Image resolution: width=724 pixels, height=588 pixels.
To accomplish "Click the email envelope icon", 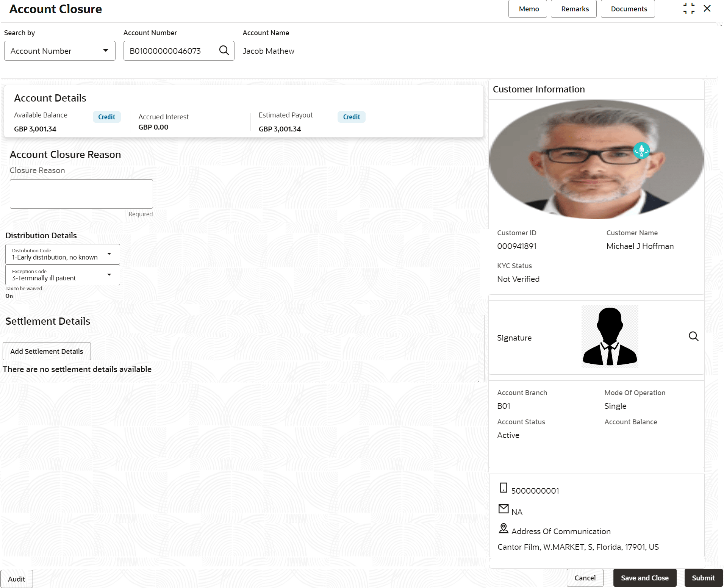I will pyautogui.click(x=504, y=509).
